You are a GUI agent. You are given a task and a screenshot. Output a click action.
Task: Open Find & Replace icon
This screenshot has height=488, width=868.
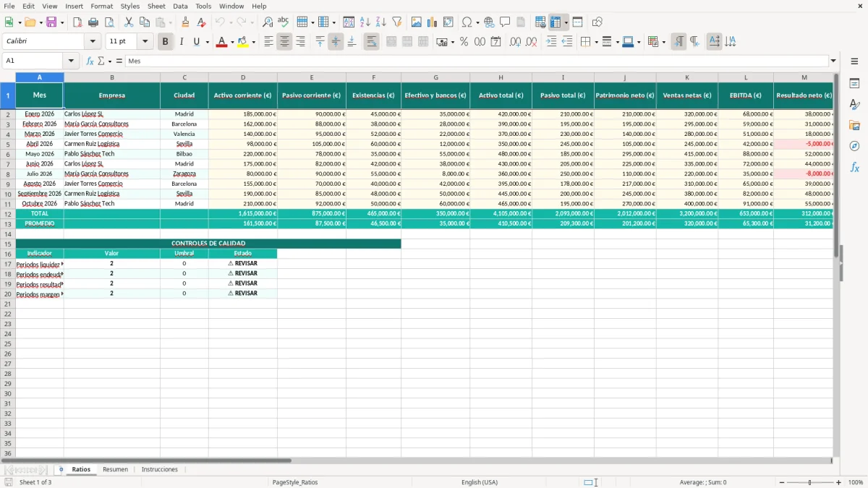pos(268,22)
